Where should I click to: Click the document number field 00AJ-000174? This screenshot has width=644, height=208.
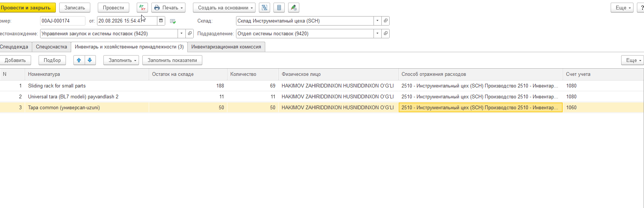[x=63, y=21]
